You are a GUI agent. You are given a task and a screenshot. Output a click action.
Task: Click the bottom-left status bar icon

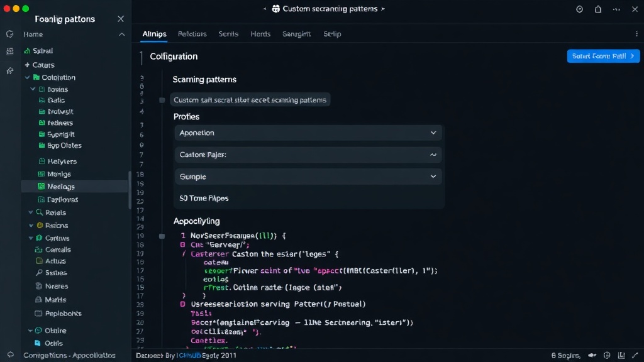[10, 355]
